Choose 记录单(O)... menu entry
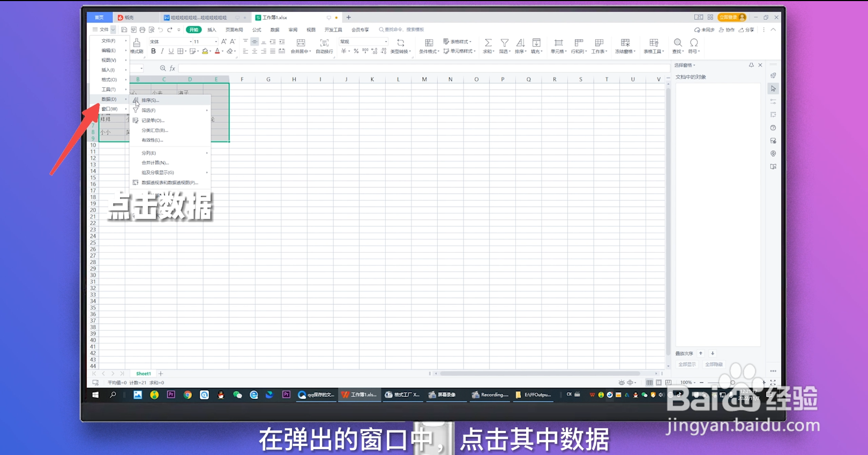 170,120
